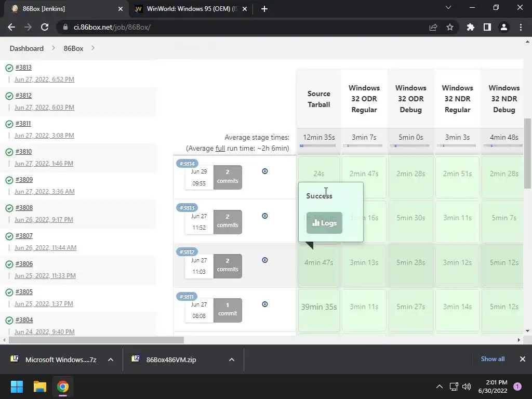Open the Chrome profile avatar icon
Image resolution: width=532 pixels, height=399 pixels.
pyautogui.click(x=504, y=27)
